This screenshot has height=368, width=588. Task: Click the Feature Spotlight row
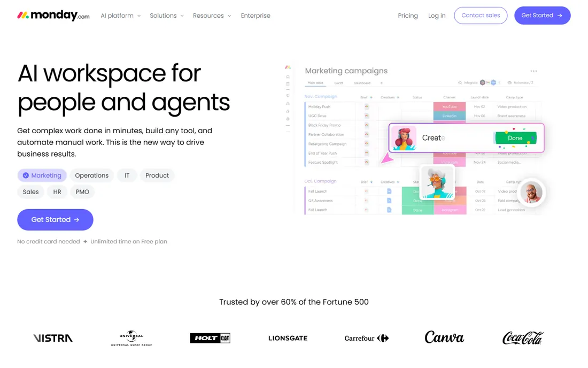423,163
